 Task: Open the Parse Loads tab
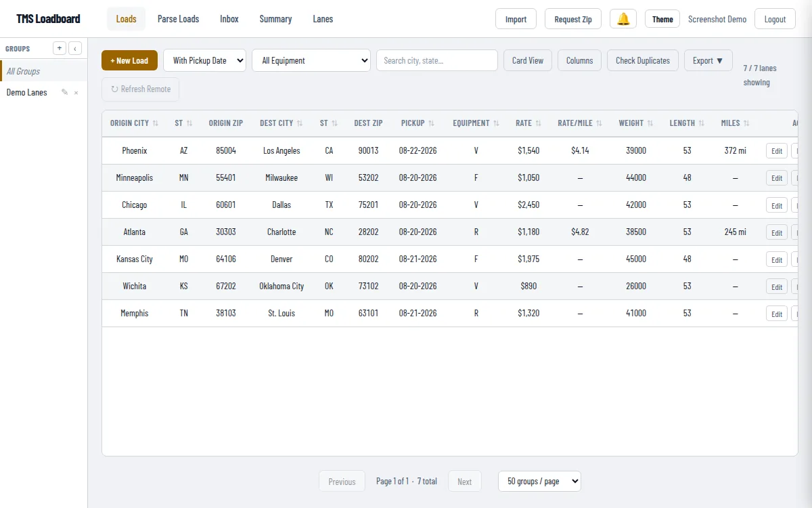tap(178, 19)
